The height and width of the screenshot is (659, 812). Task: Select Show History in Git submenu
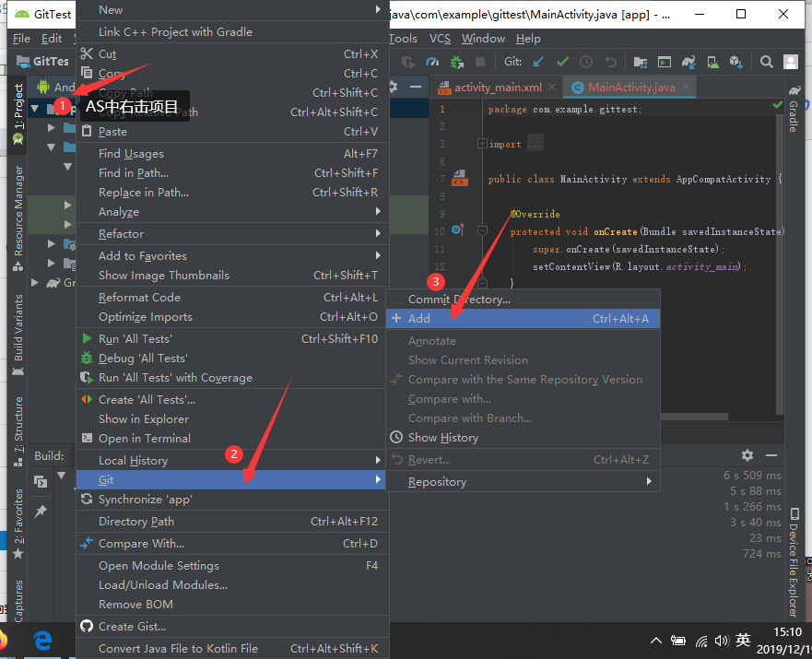click(x=523, y=438)
